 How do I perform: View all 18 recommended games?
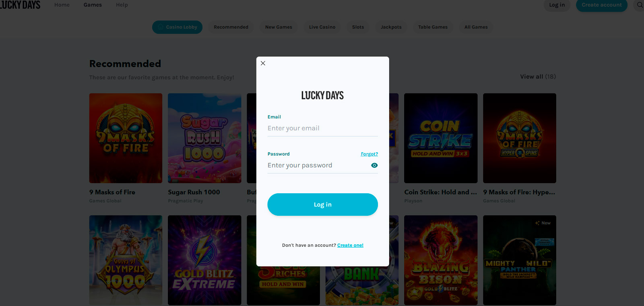[538, 76]
